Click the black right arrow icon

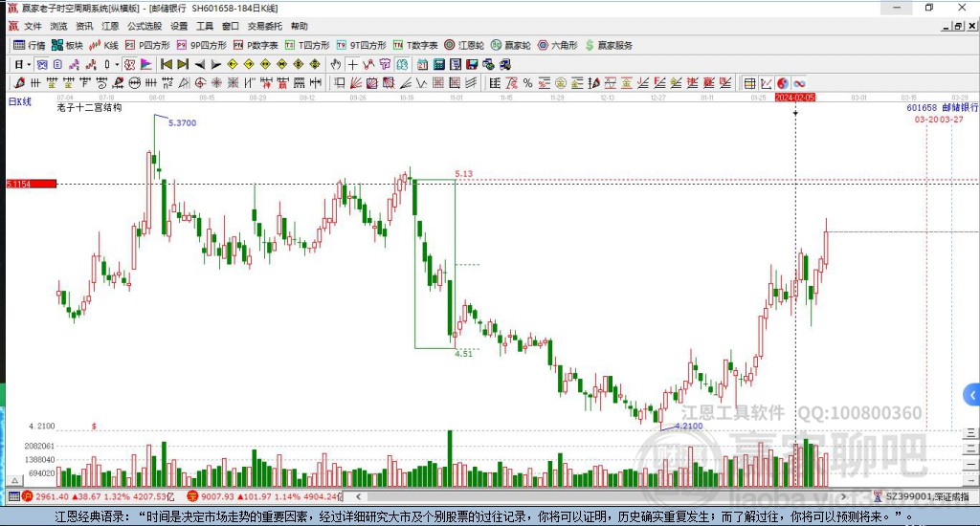(215, 64)
